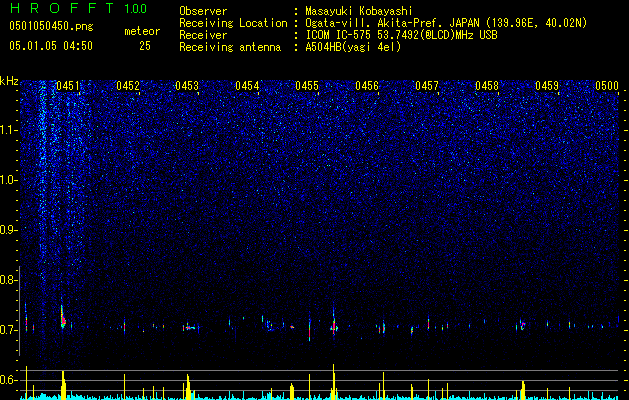The image size is (629, 400).
Task: Click the kHz axis unit label
Action: [x=9, y=81]
